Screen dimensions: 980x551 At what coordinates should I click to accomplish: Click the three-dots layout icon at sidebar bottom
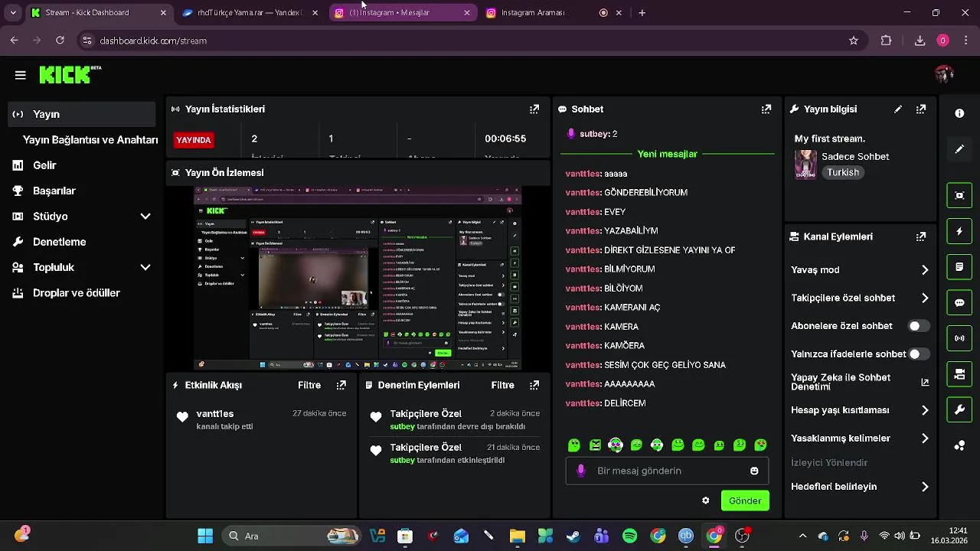(959, 446)
